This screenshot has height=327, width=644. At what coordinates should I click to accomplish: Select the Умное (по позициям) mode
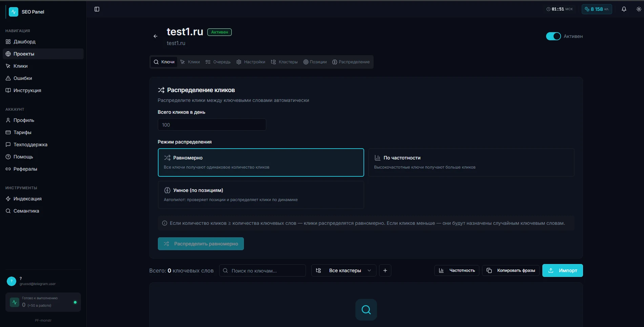pos(261,195)
